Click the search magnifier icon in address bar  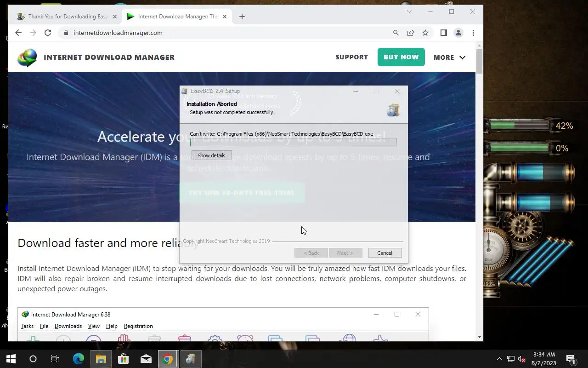(396, 33)
